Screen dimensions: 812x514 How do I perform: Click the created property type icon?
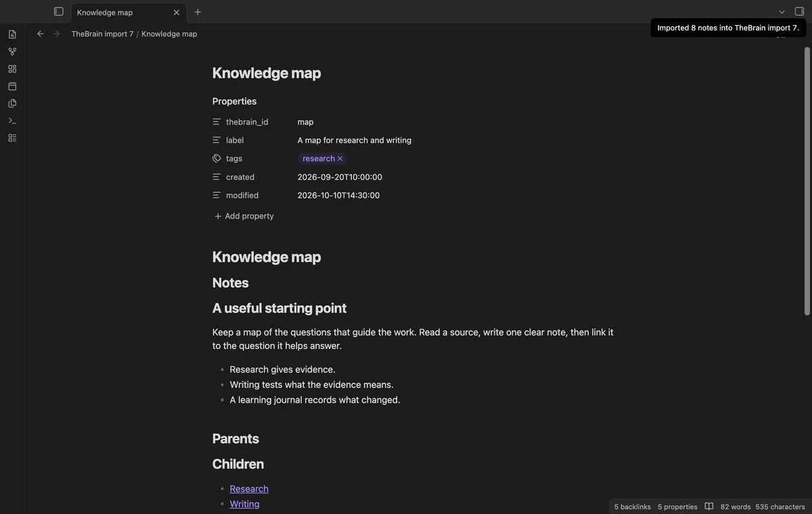[x=217, y=177]
